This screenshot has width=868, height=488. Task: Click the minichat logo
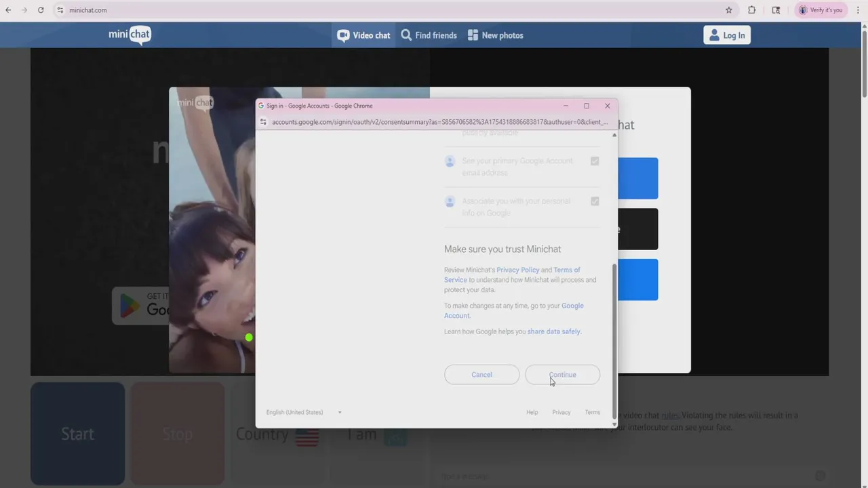pyautogui.click(x=130, y=35)
